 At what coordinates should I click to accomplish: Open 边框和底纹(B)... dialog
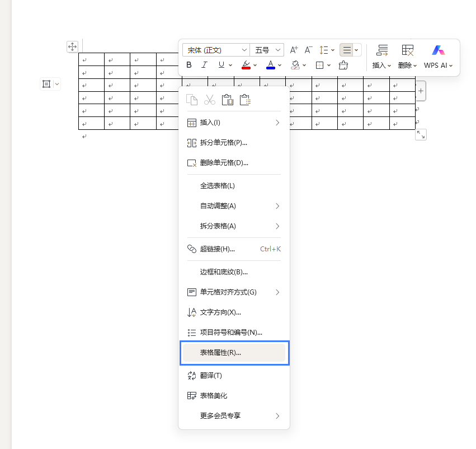(x=234, y=272)
